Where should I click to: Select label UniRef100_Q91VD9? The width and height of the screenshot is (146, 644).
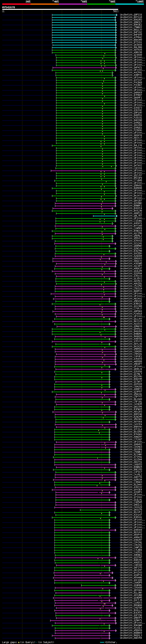(131, 125)
